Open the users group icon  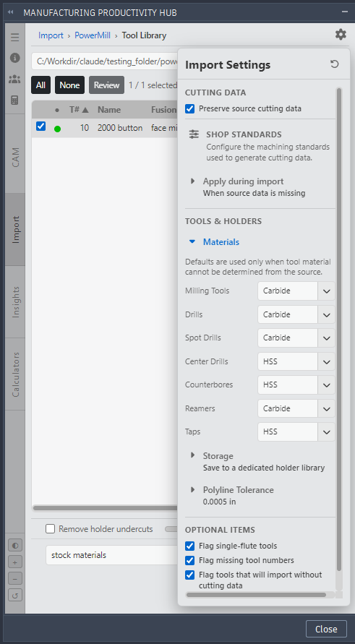[14, 79]
